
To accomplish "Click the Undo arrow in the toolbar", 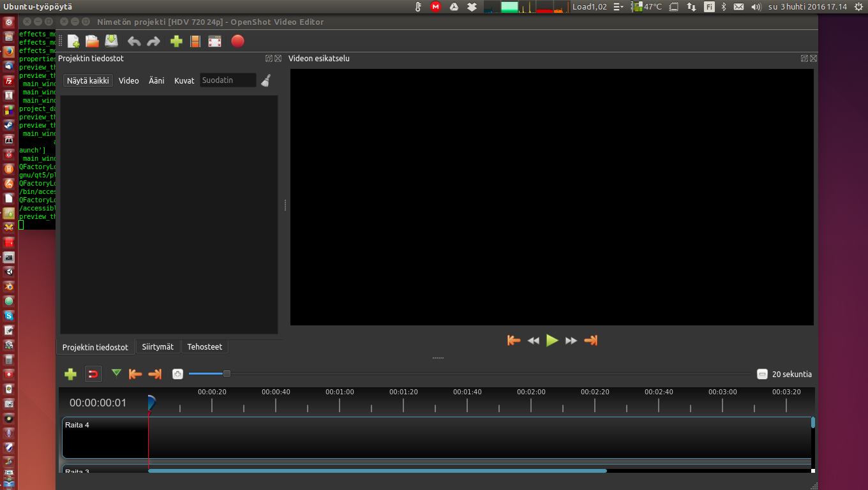I will point(134,41).
